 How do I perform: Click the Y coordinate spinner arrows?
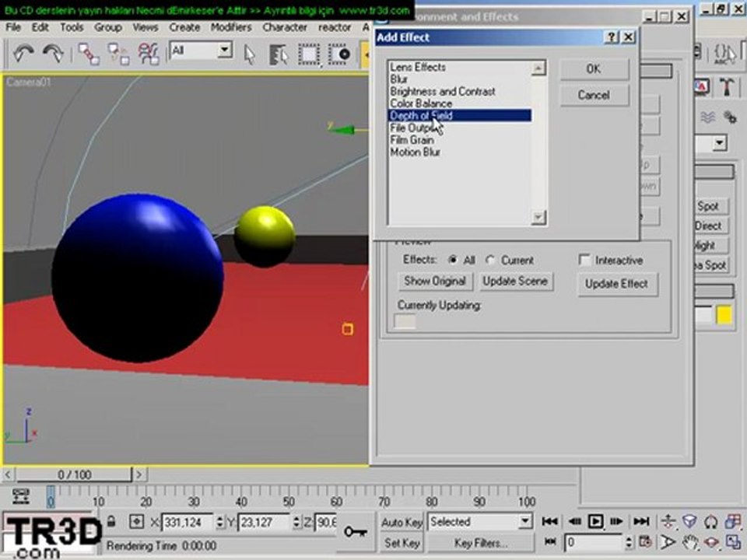point(296,522)
